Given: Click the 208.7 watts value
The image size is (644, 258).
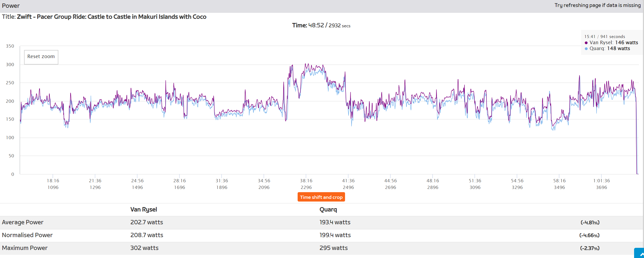Looking at the screenshot, I should coord(147,235).
